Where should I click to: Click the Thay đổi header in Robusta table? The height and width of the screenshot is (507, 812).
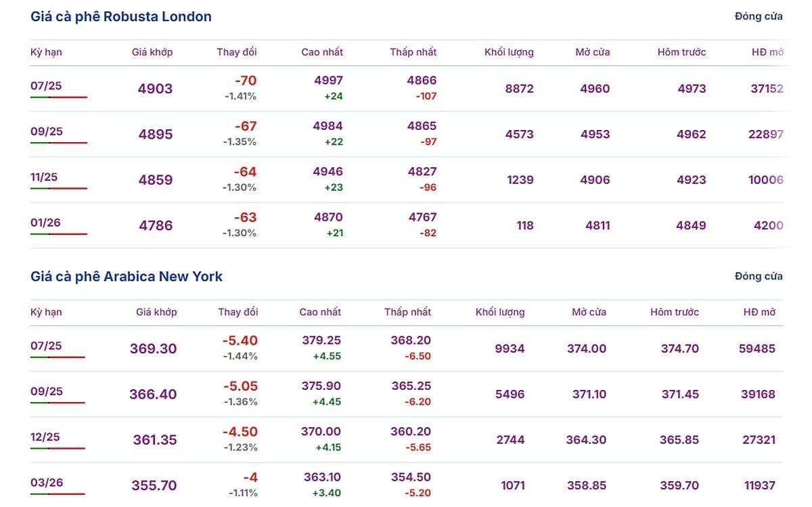click(237, 52)
